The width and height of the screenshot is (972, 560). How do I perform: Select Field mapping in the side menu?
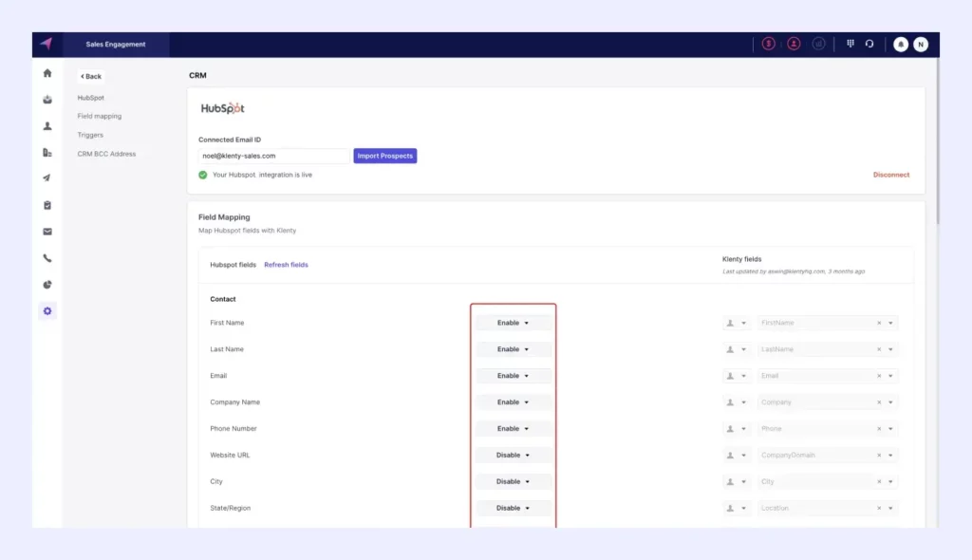pos(100,117)
